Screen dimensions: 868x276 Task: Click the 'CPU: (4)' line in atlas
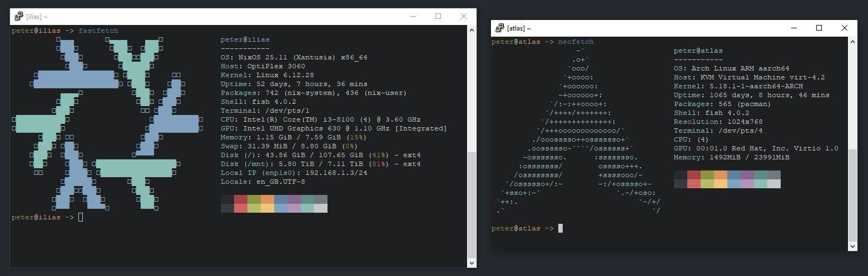tap(691, 139)
